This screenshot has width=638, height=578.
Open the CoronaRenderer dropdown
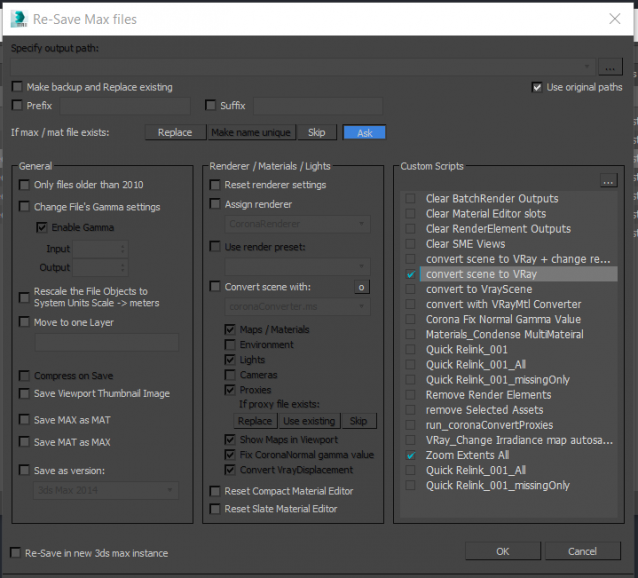click(x=297, y=224)
